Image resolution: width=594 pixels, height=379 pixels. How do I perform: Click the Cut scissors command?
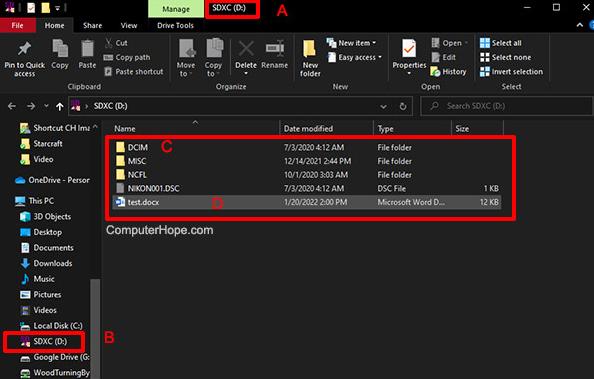116,43
